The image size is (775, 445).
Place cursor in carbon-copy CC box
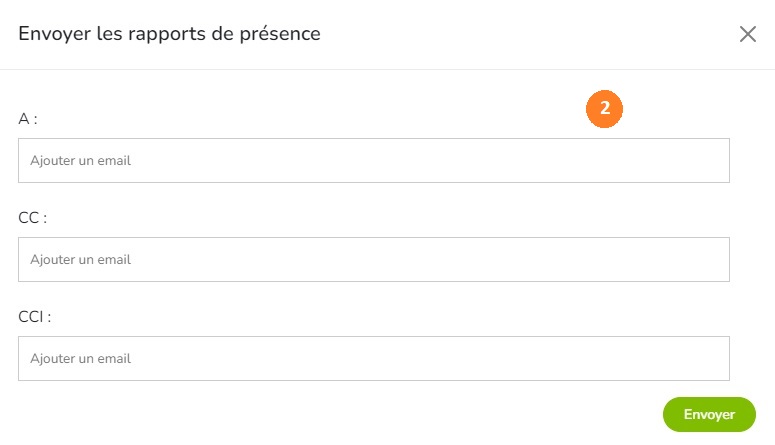coord(374,260)
